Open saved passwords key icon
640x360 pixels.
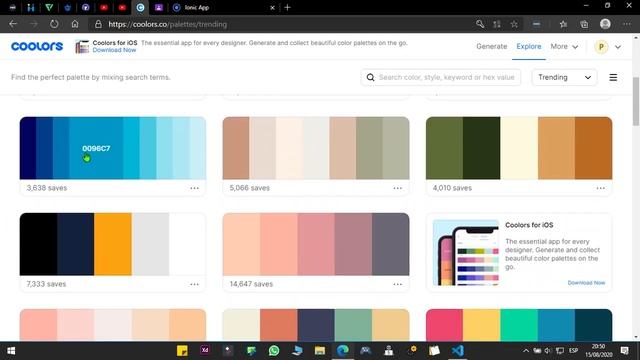click(x=480, y=24)
